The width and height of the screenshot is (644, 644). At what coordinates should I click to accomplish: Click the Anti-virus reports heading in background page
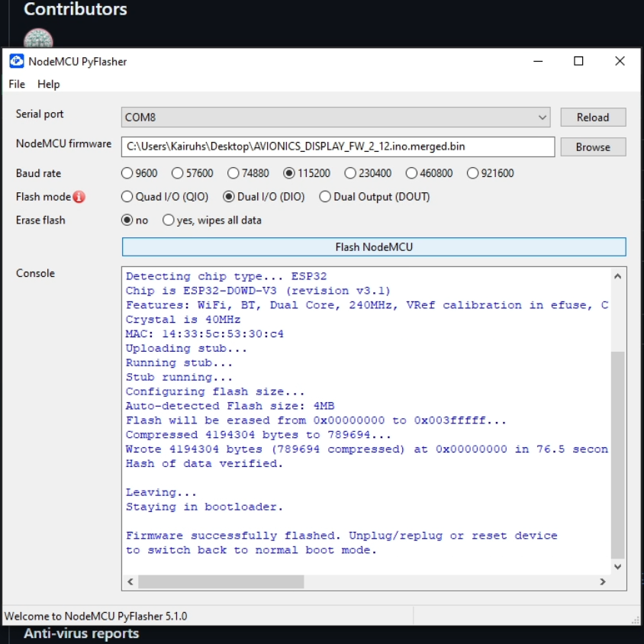click(82, 634)
